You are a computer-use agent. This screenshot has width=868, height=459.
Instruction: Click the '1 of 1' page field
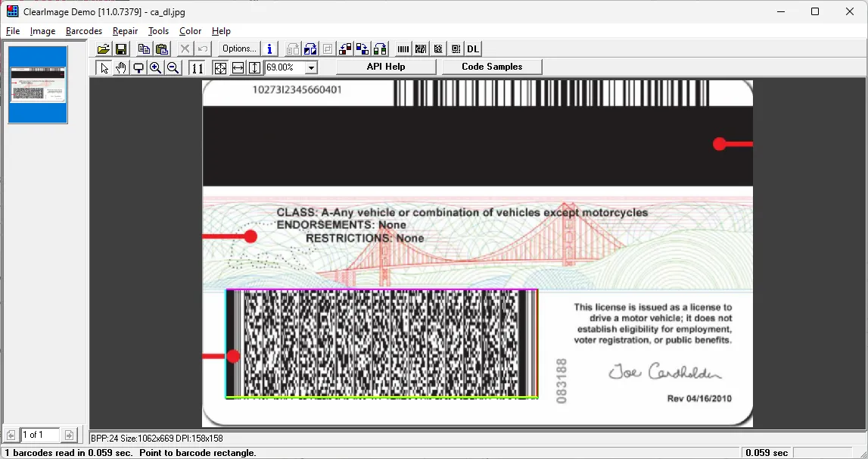40,436
